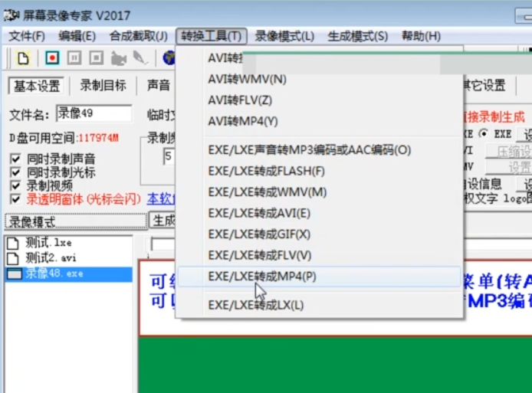The width and height of the screenshot is (532, 393).
Task: Click the pause recording toolbar icon
Action: point(74,58)
